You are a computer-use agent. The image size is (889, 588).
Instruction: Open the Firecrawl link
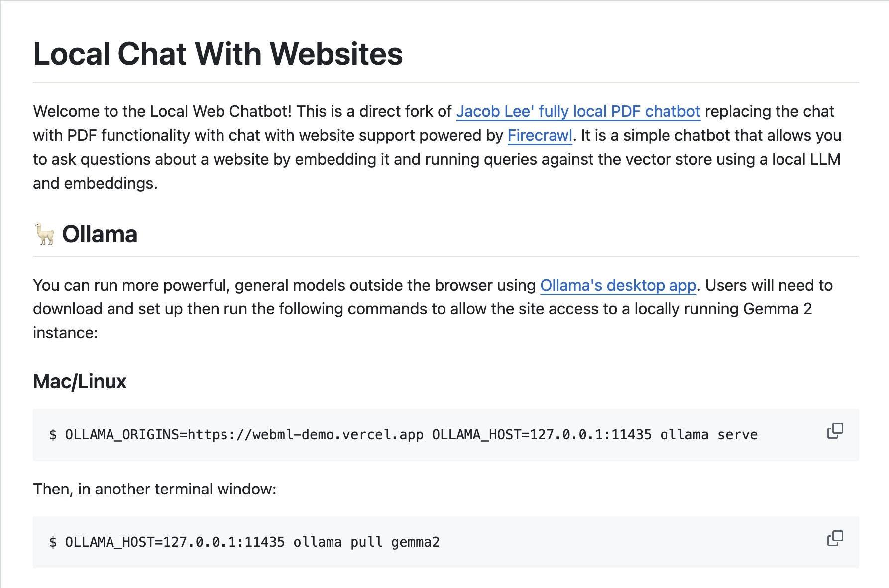(x=540, y=135)
